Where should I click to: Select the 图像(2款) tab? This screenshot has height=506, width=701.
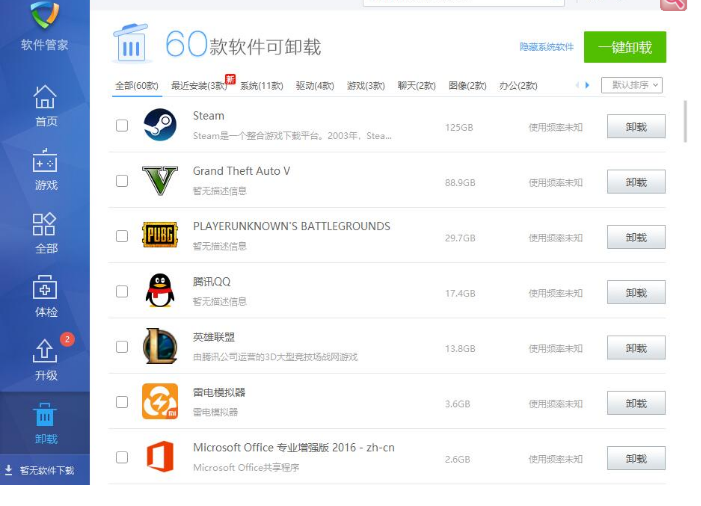click(x=467, y=85)
